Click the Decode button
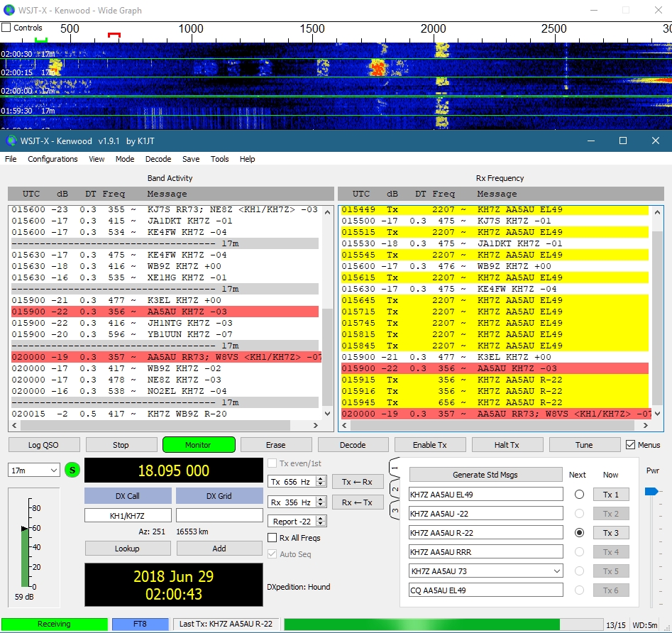The width and height of the screenshot is (672, 633). [353, 445]
